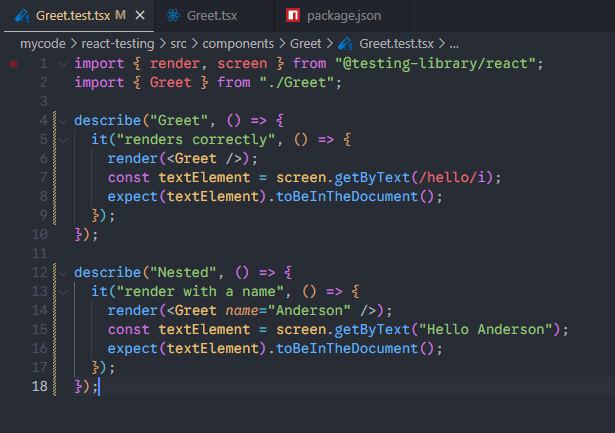Image resolution: width=615 pixels, height=433 pixels.
Task: Fold the "render with a name" block
Action: 62,291
